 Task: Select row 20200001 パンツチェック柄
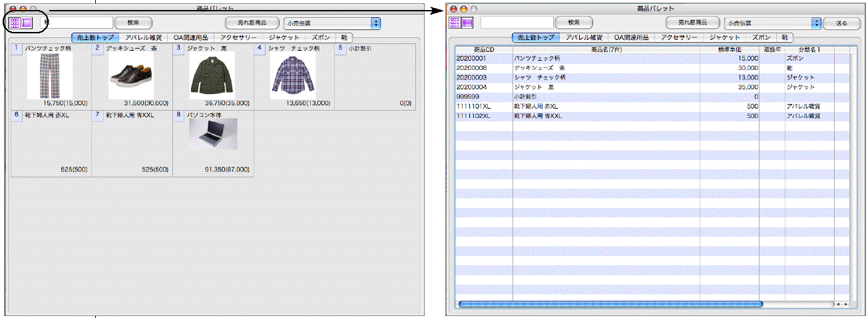pyautogui.click(x=652, y=58)
